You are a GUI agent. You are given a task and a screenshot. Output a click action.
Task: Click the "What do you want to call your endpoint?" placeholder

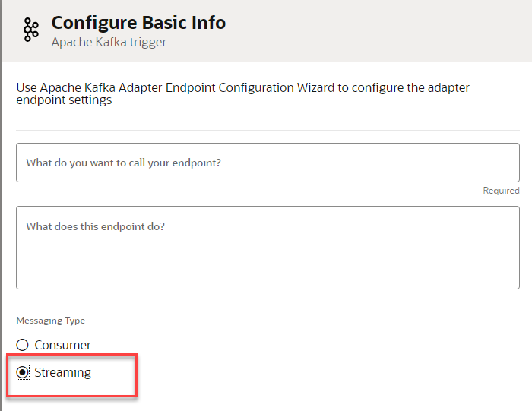(124, 163)
